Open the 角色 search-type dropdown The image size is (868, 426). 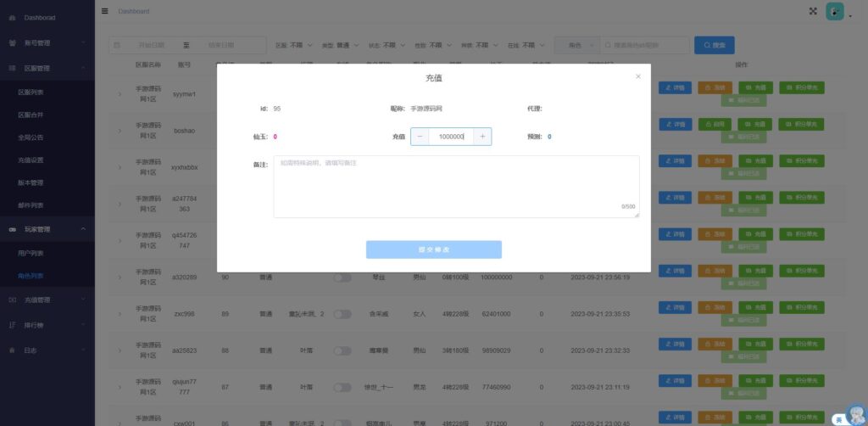(577, 46)
